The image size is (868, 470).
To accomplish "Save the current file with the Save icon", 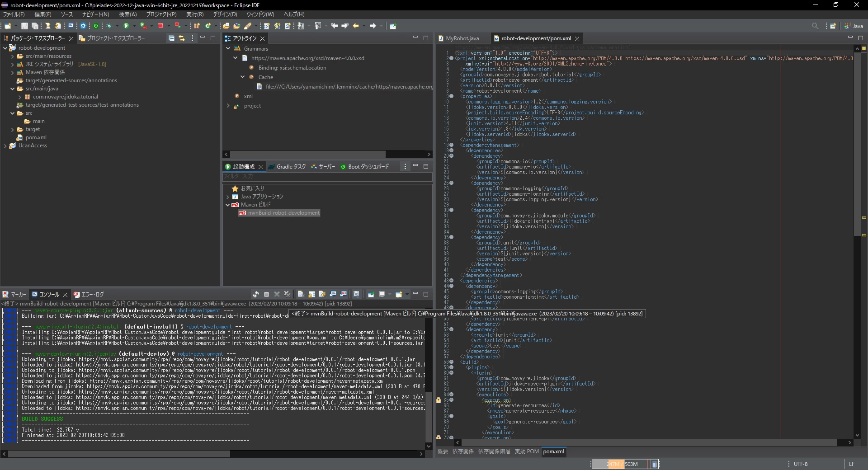I will click(x=25, y=26).
